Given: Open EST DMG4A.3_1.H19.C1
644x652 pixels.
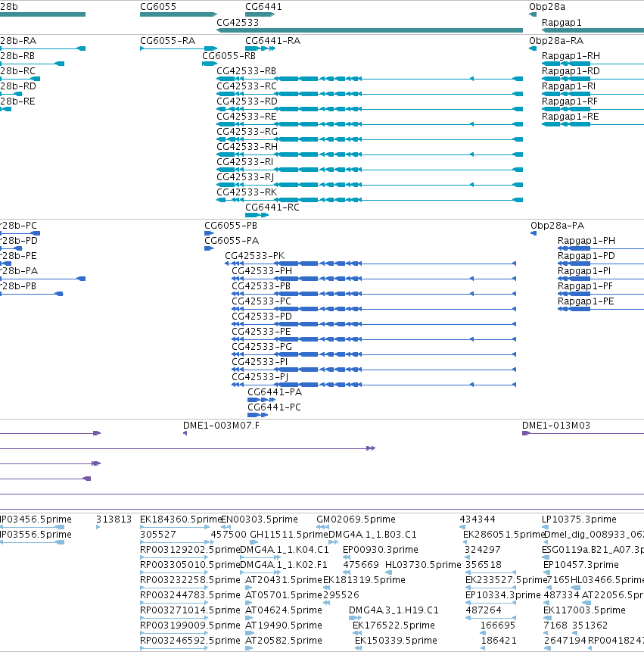Looking at the screenshot, I should click(x=394, y=610).
